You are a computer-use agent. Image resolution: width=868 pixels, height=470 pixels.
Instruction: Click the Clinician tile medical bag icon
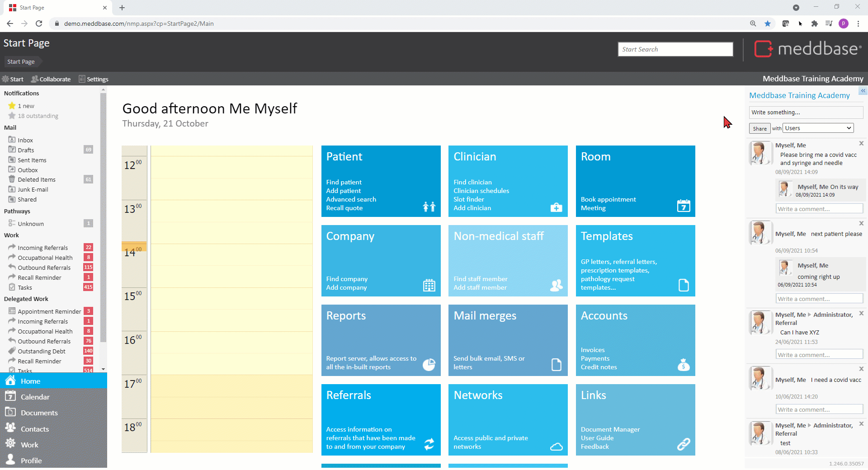click(556, 207)
